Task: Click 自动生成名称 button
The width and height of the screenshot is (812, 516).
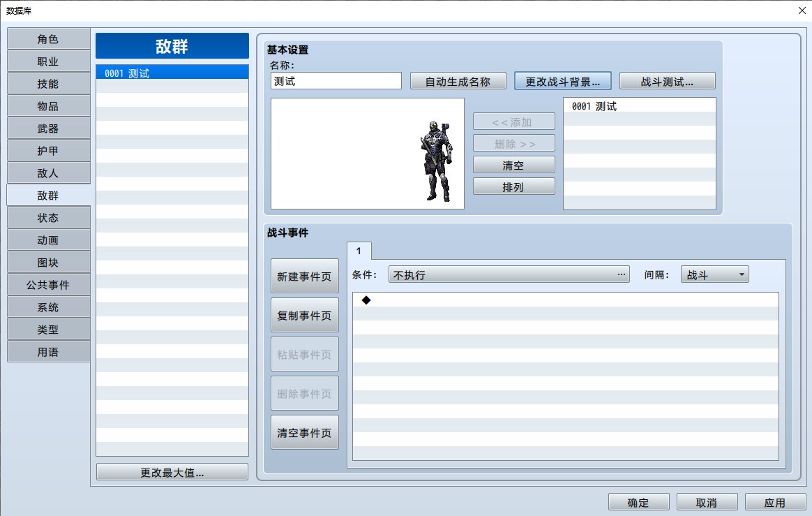Action: pos(458,82)
